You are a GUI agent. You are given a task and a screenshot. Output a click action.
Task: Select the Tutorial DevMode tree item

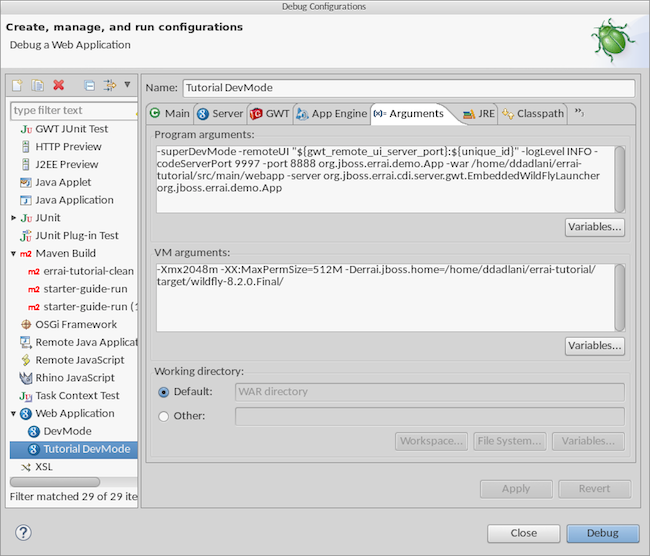click(74, 449)
